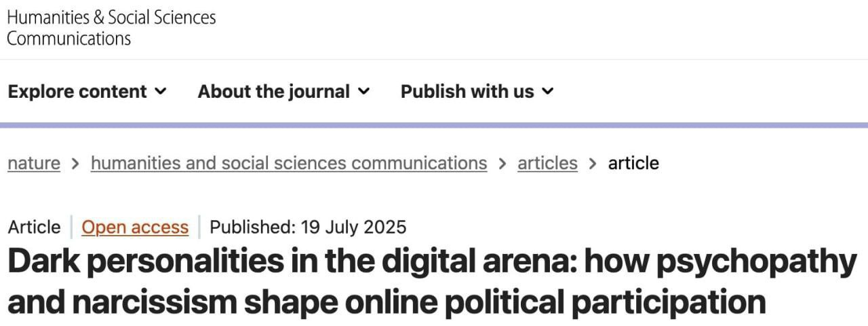
Task: Follow the Open access link
Action: pyautogui.click(x=135, y=227)
